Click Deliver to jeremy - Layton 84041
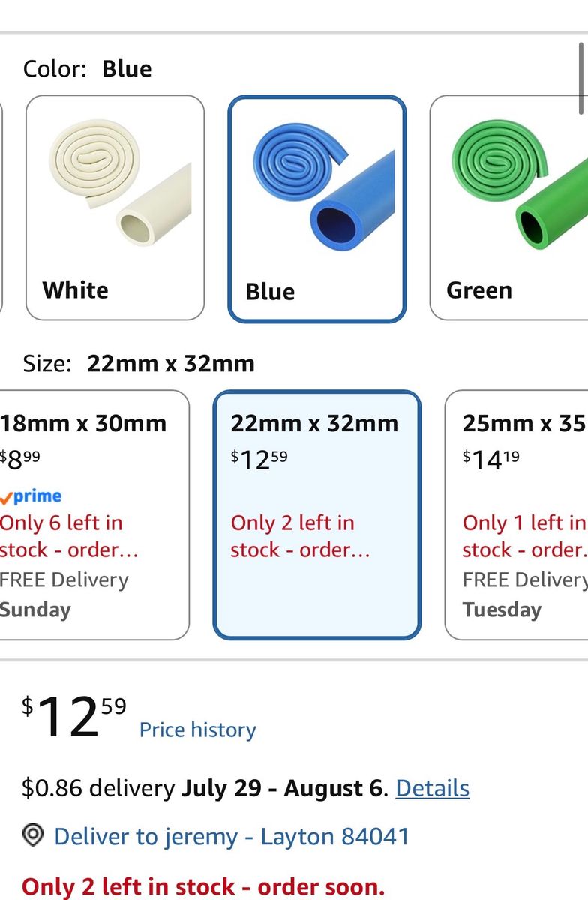The width and height of the screenshot is (588, 900). [x=232, y=836]
